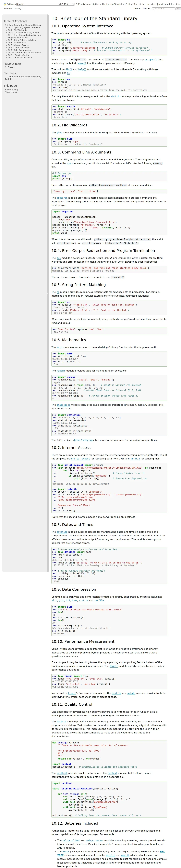Jump to 10.11 Quality Control in contents
181x868 pixels.
pyautogui.click(x=19, y=55)
